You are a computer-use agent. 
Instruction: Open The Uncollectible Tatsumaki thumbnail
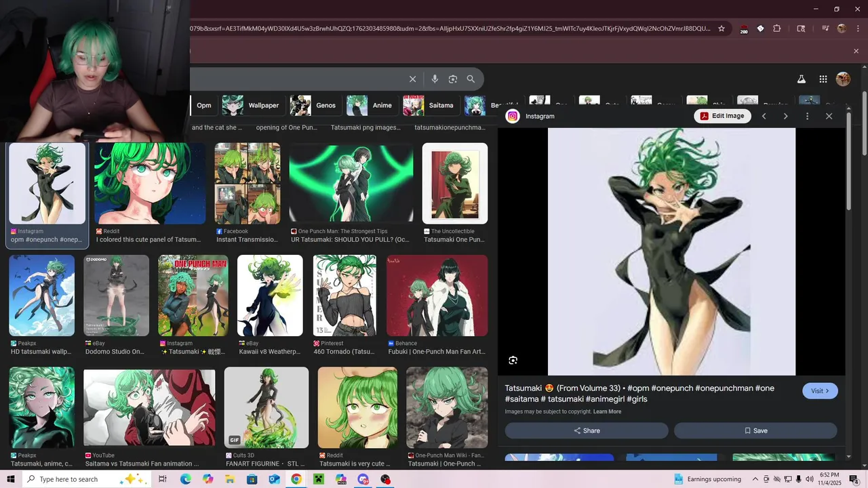coord(455,183)
